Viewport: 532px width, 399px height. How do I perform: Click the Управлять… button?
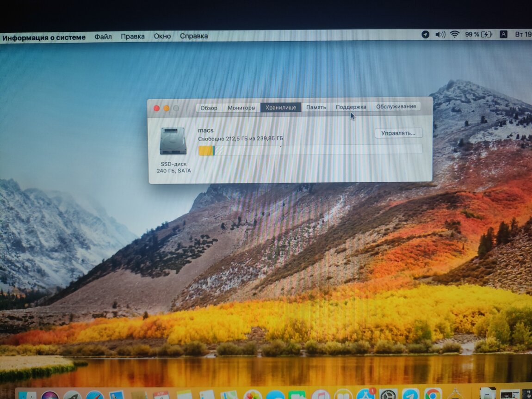pyautogui.click(x=398, y=133)
